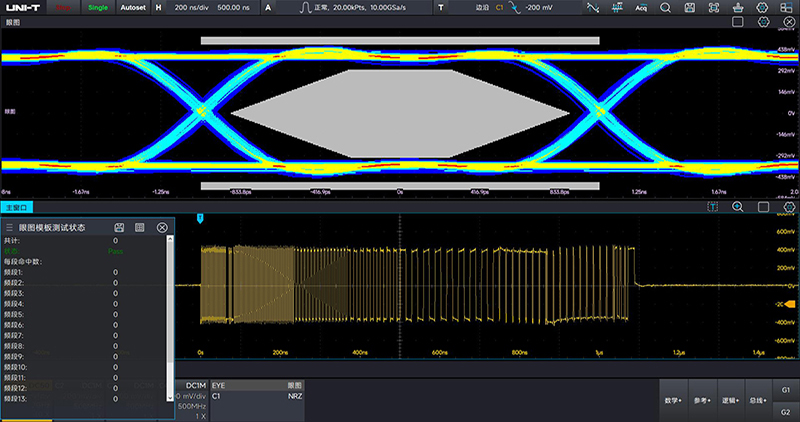Open the measurement statistics icon

coord(617,8)
